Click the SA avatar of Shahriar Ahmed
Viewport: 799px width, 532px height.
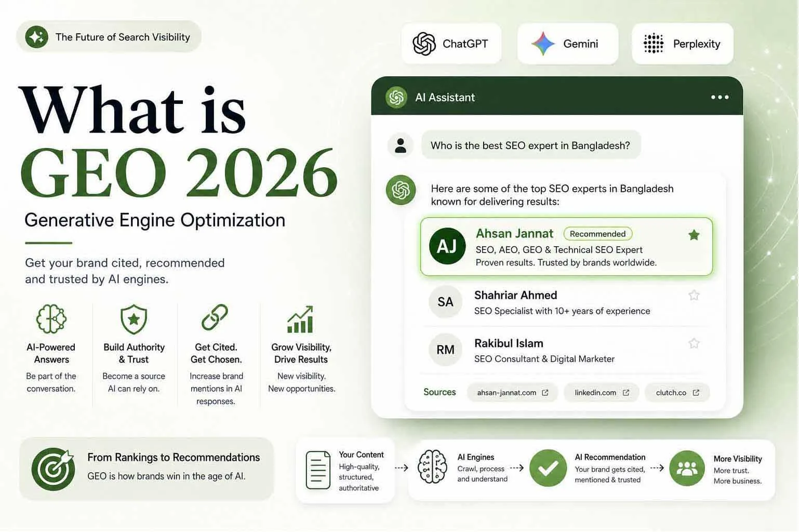click(x=445, y=302)
